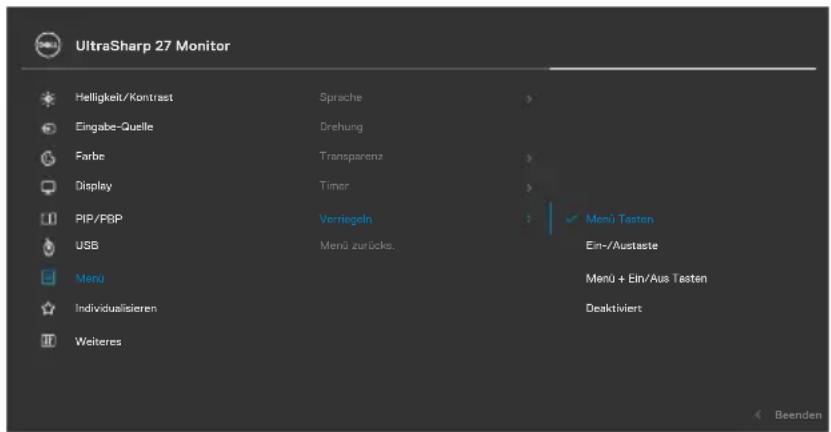Open the Weiteres menu entry
The height and width of the screenshot is (432, 831).
98,341
